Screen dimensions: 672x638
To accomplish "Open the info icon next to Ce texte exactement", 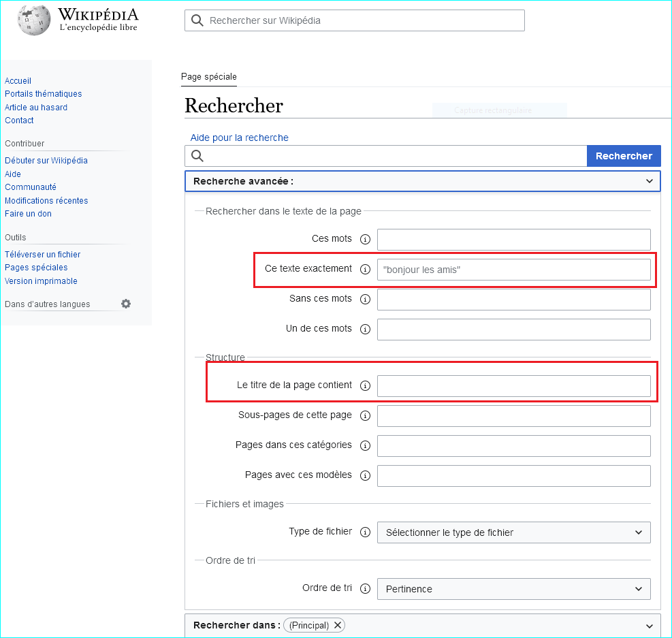I will (x=365, y=269).
